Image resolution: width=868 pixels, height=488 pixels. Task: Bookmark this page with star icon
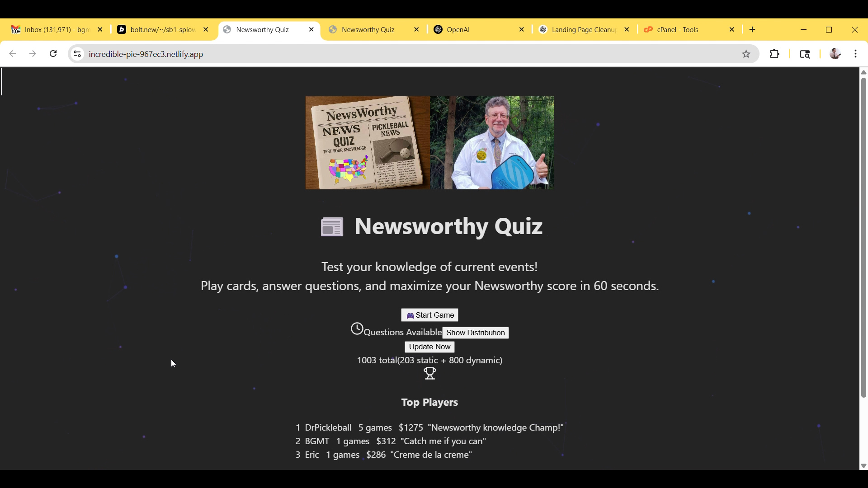point(746,54)
